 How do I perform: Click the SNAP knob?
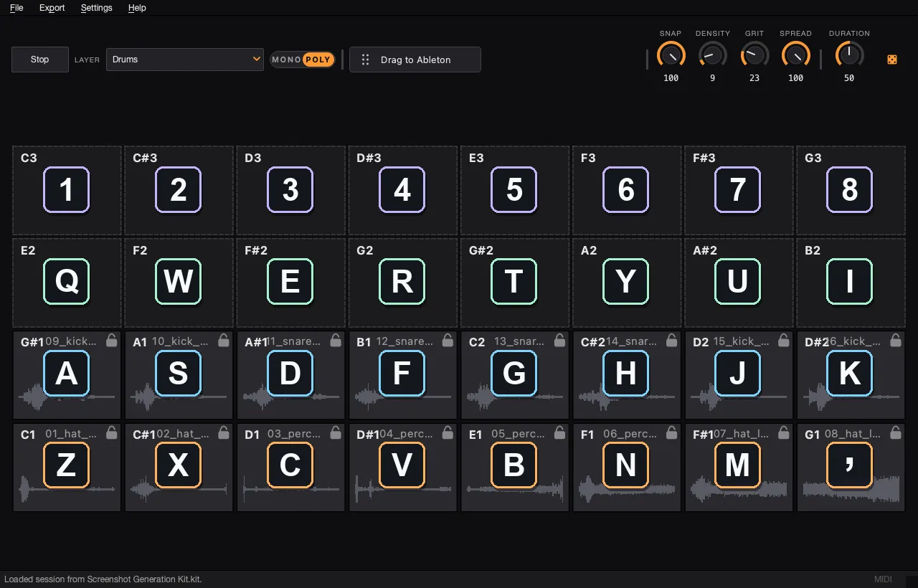click(671, 55)
